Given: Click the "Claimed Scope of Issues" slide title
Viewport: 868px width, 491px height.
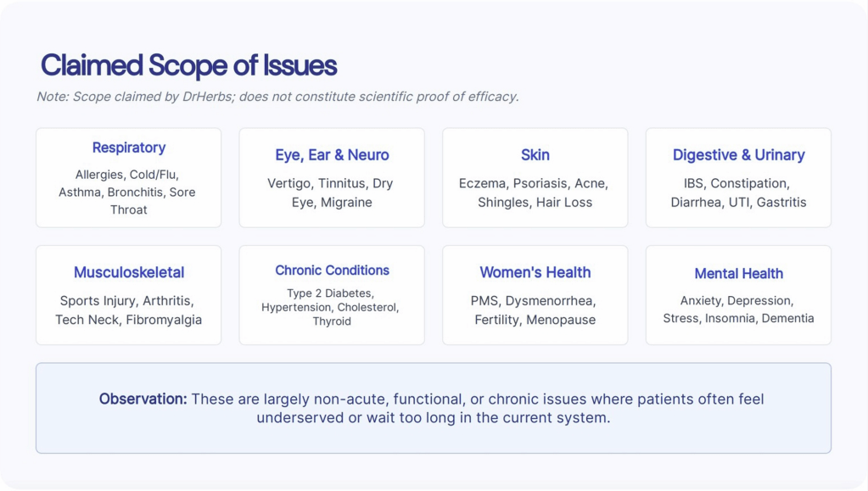Looking at the screenshot, I should point(188,65).
